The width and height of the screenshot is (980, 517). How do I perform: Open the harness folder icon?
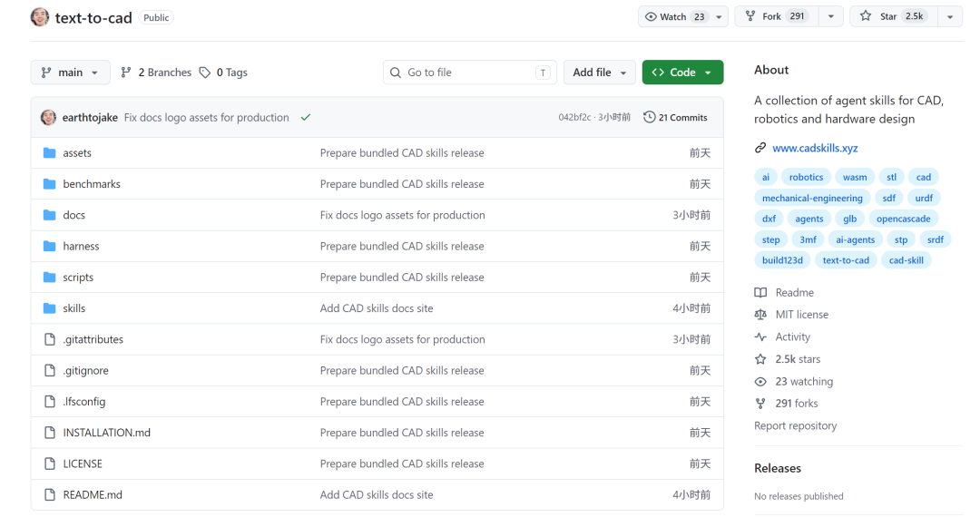[x=49, y=246]
